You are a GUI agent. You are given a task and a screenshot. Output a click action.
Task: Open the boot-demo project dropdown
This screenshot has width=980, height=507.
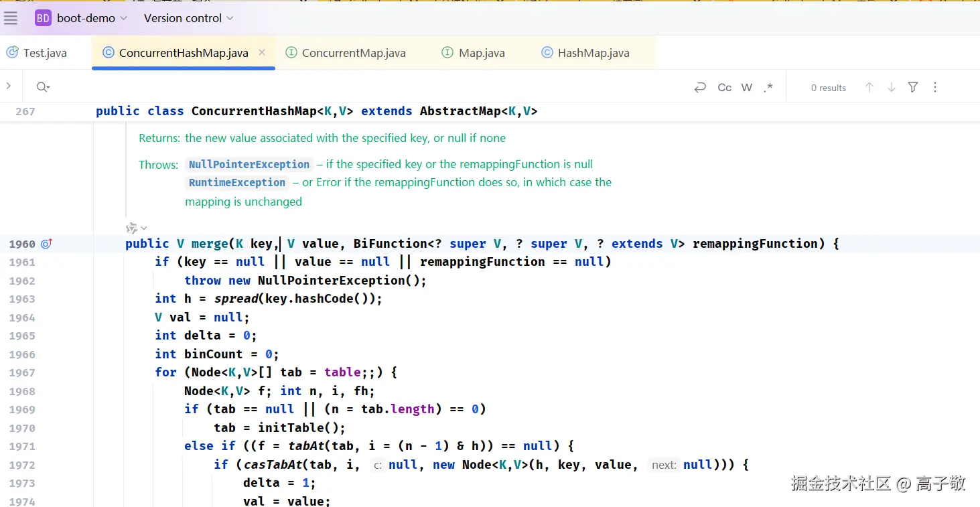click(81, 18)
